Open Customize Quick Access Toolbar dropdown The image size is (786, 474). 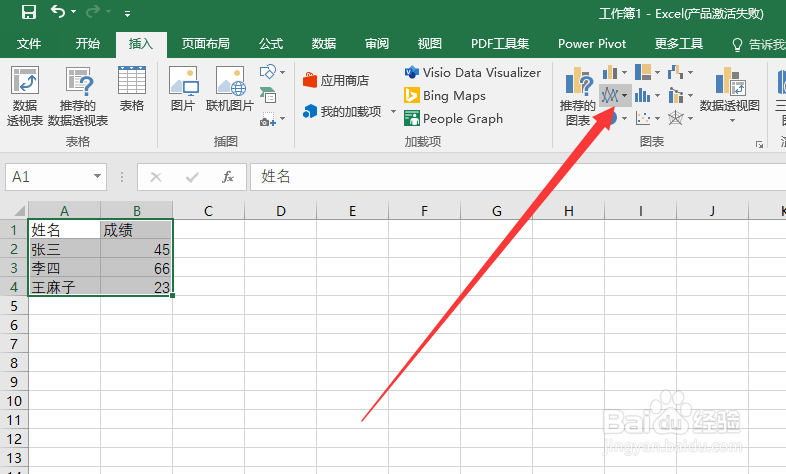click(x=127, y=14)
